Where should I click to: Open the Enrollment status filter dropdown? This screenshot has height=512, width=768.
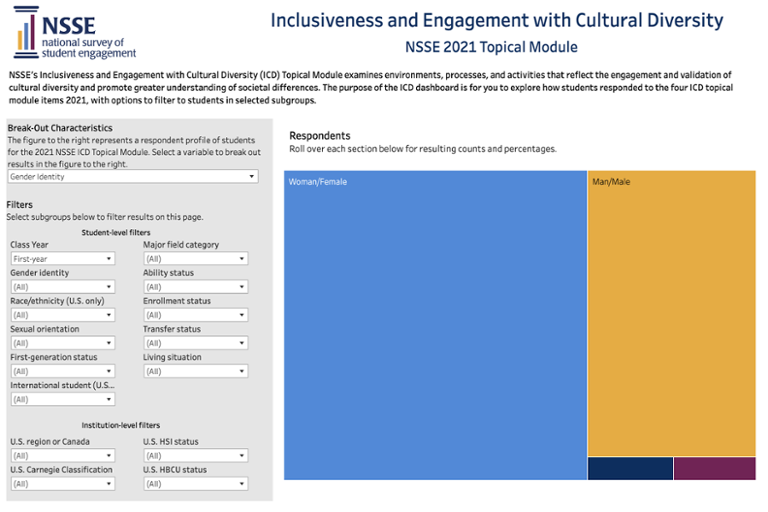[196, 315]
